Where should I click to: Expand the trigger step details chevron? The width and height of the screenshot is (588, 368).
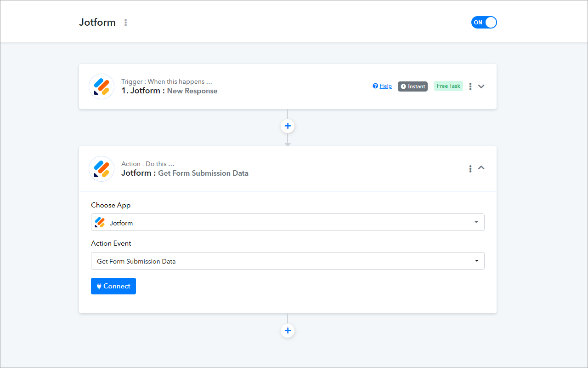481,86
